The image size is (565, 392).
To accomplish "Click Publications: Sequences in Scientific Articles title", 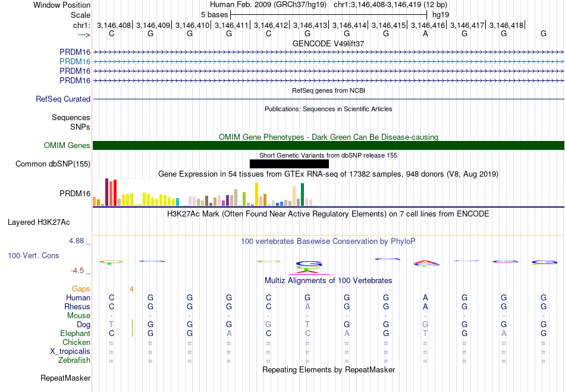I will coord(328,109).
